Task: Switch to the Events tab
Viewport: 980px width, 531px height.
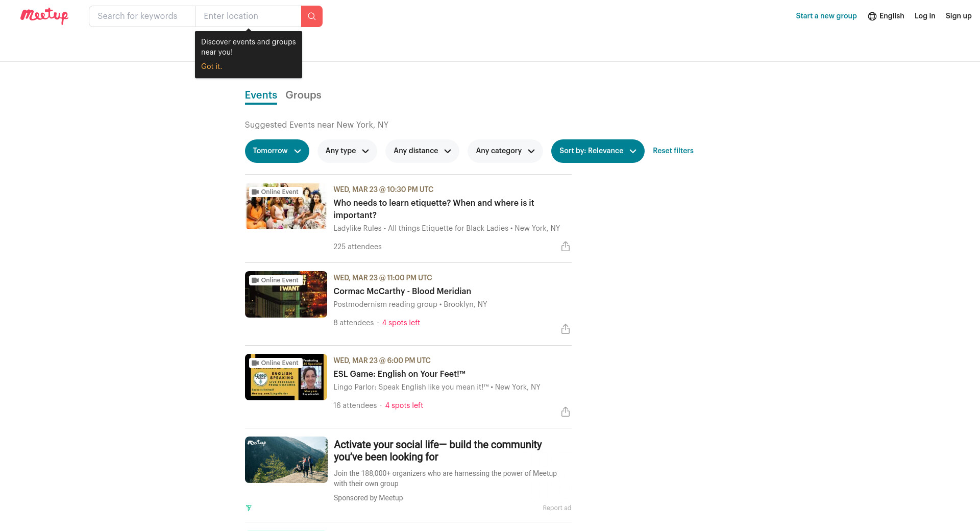Action: click(261, 95)
